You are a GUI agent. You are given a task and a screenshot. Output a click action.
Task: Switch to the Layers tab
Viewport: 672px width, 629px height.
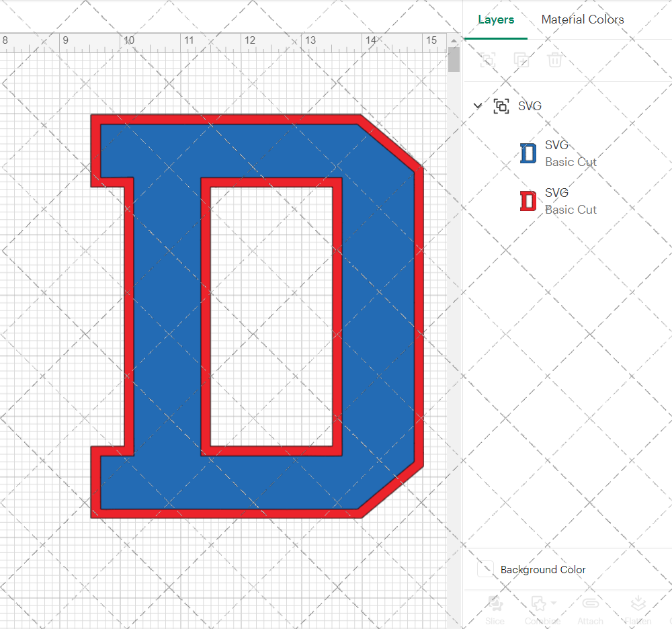click(496, 19)
